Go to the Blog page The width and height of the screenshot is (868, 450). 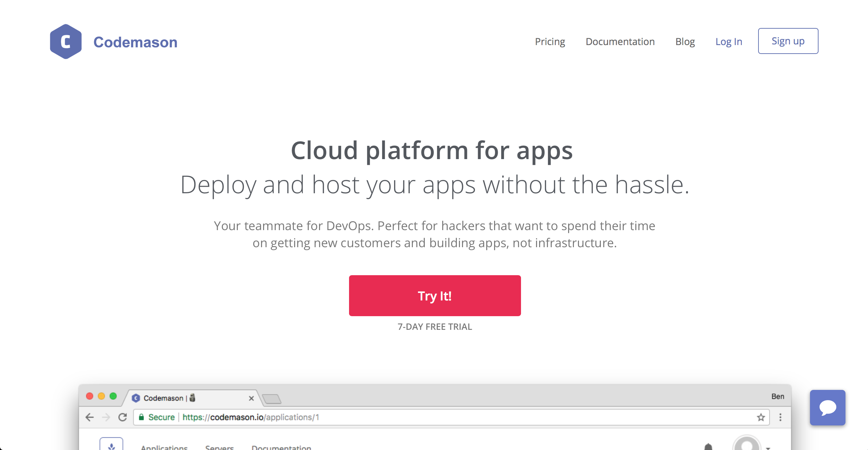point(685,42)
